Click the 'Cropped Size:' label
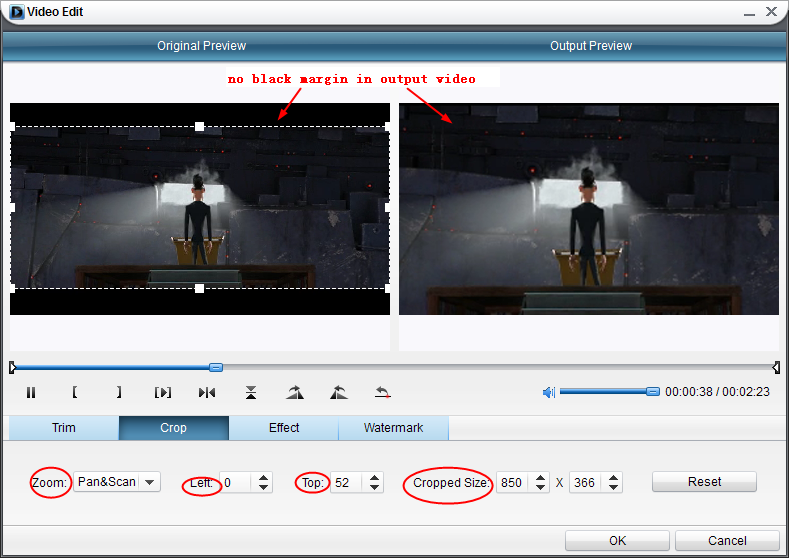This screenshot has width=789, height=558. [x=451, y=483]
